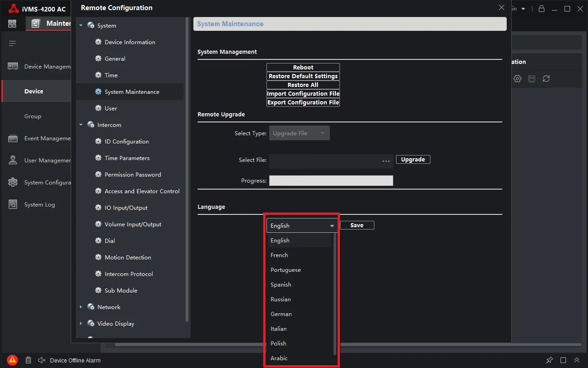Click the User Management sidebar icon

click(x=13, y=161)
